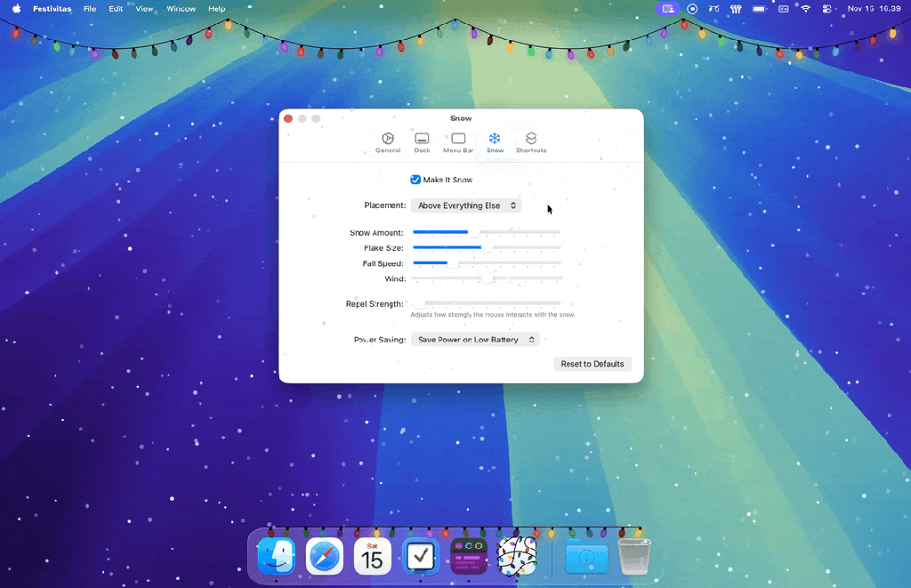Screen dimensions: 911x588
Task: Enable the checkmark task app in the Dock
Action: coord(420,556)
